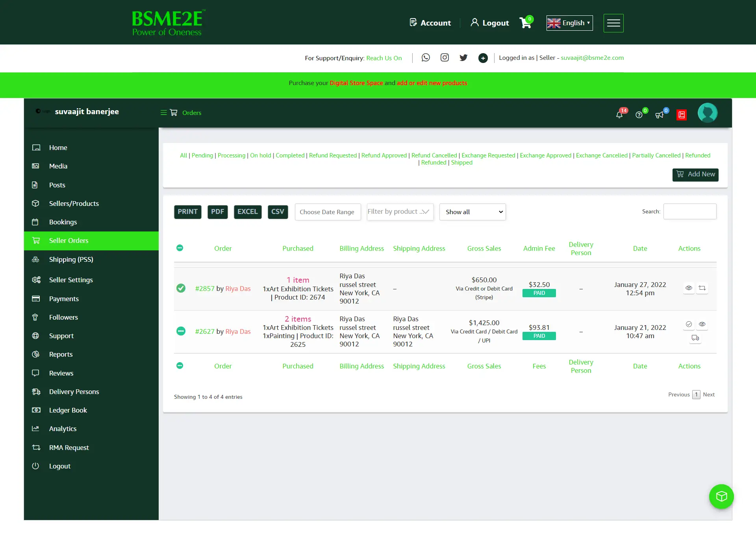756x533 pixels.
Task: Filter orders by Completed status
Action: click(x=290, y=155)
